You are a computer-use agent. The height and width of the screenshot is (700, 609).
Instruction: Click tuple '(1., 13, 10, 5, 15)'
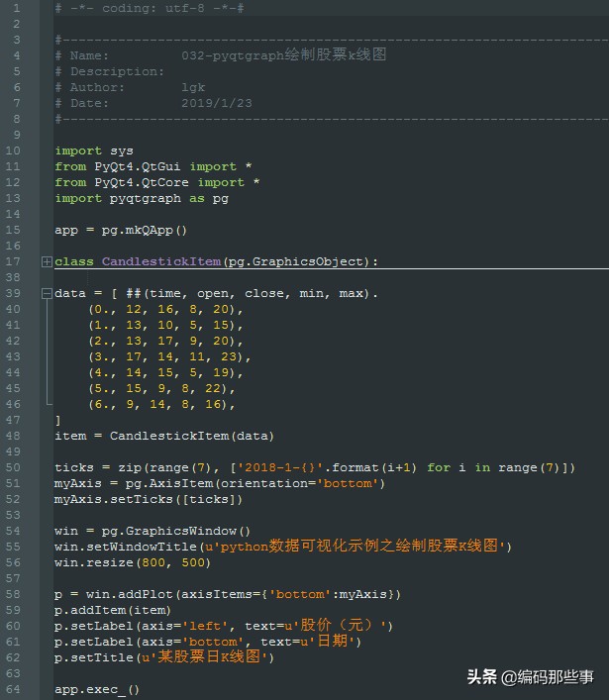click(x=165, y=325)
